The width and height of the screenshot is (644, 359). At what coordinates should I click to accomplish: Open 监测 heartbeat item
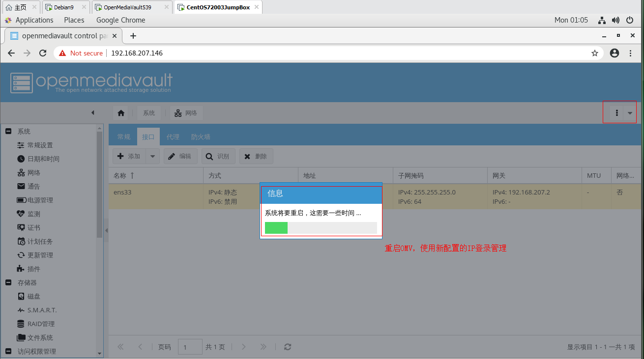pos(29,214)
